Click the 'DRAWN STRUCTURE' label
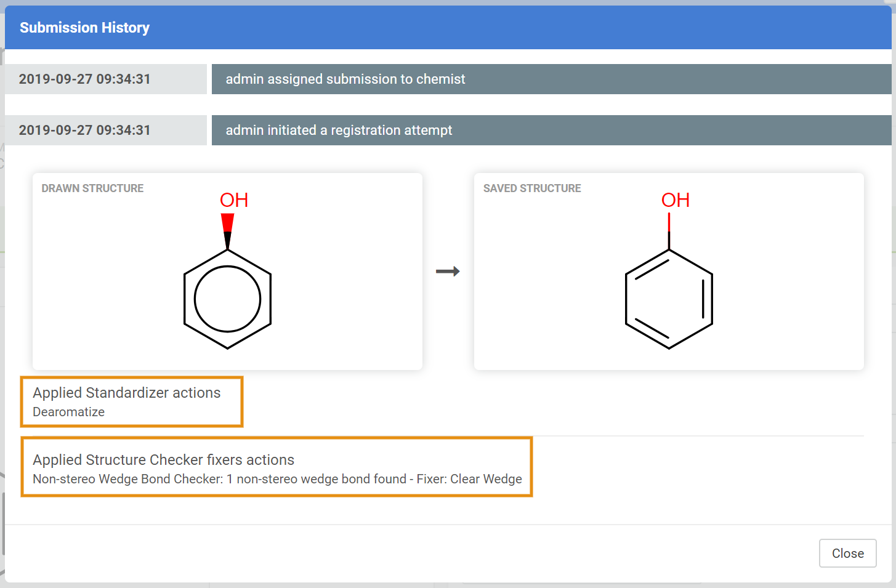Viewport: 896px width, 588px height. tap(92, 188)
